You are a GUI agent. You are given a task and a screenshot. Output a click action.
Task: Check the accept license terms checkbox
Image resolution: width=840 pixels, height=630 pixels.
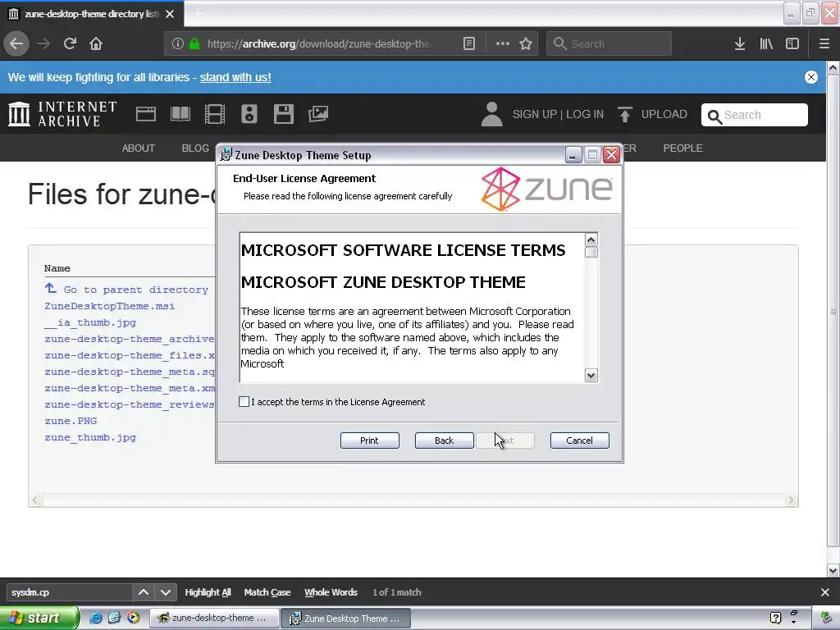click(244, 402)
